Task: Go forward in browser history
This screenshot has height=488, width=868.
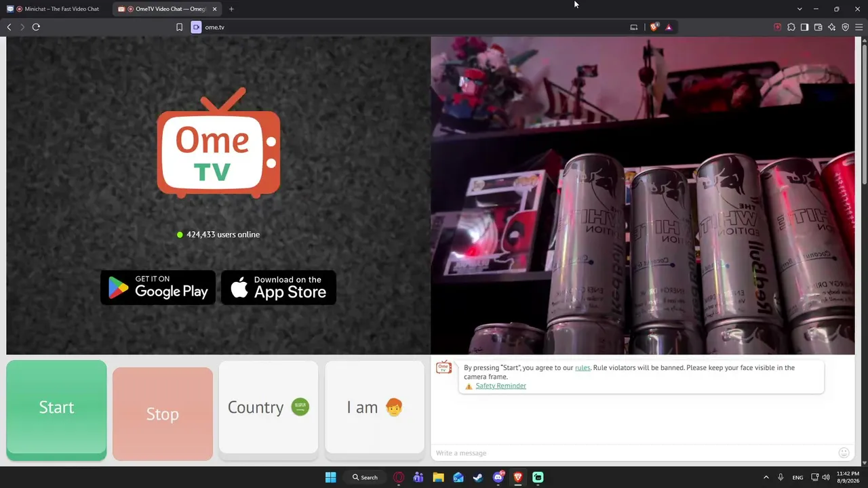Action: pyautogui.click(x=22, y=27)
